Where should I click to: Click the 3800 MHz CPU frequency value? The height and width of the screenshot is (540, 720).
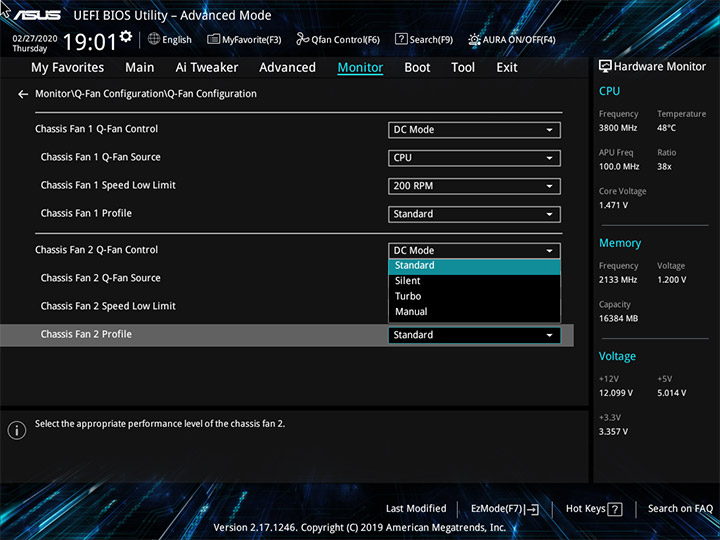[x=618, y=128]
